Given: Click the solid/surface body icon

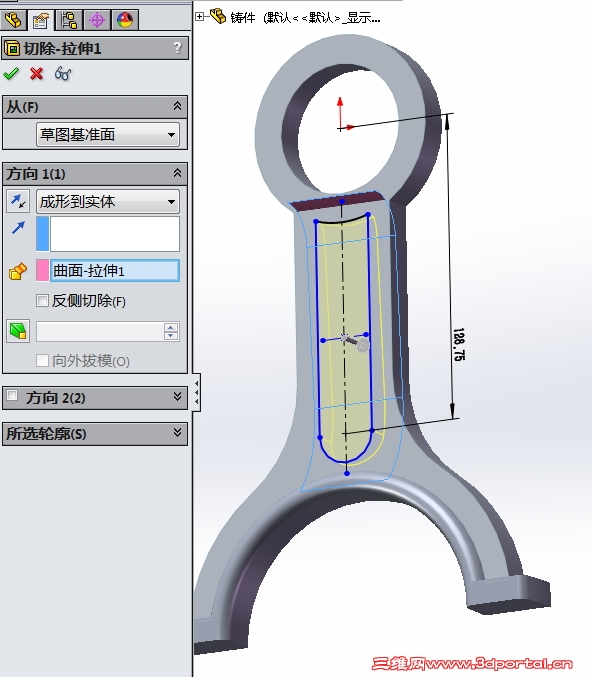Looking at the screenshot, I should click(18, 271).
